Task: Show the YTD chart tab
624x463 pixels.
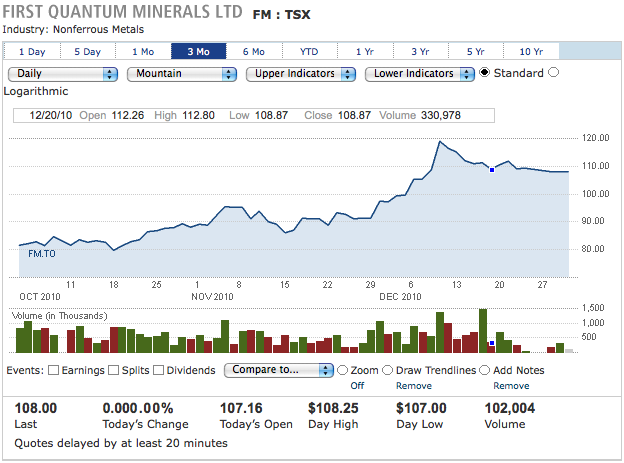Action: [309, 51]
